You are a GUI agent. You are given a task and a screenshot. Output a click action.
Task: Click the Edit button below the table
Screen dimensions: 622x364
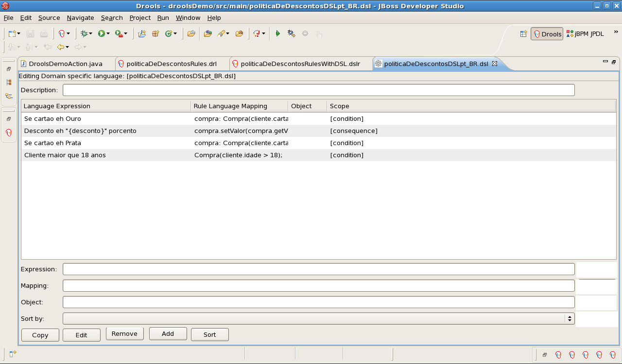[x=82, y=335]
